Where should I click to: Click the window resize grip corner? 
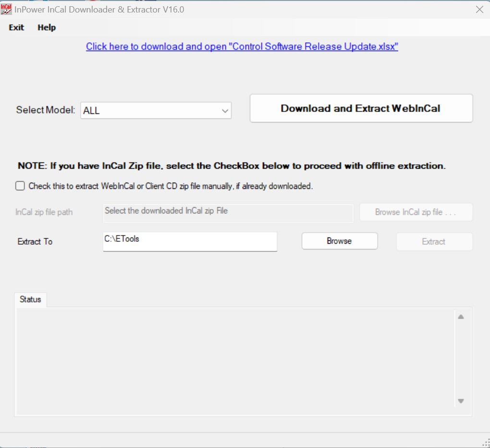point(486,443)
